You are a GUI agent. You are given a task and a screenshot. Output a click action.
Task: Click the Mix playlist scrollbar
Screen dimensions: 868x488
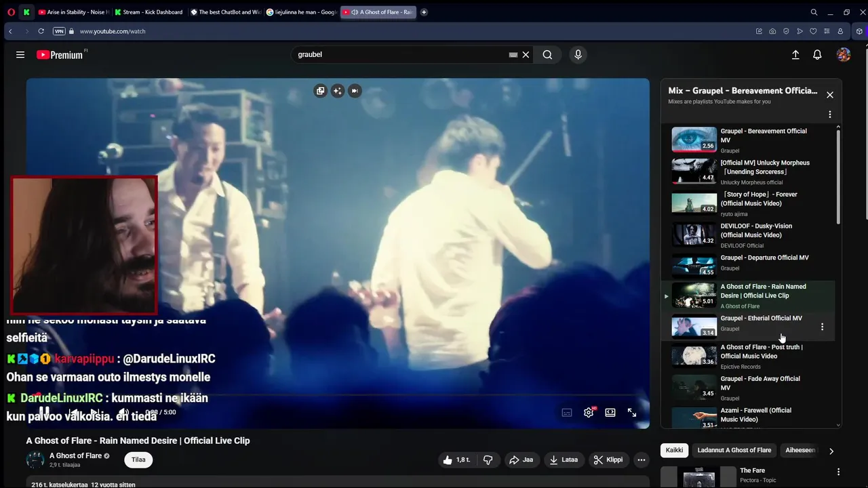(x=839, y=176)
